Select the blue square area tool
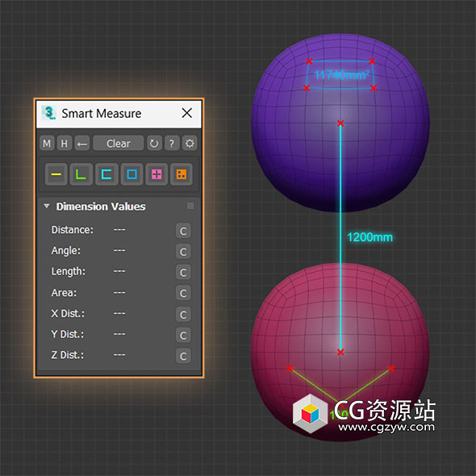 [132, 174]
